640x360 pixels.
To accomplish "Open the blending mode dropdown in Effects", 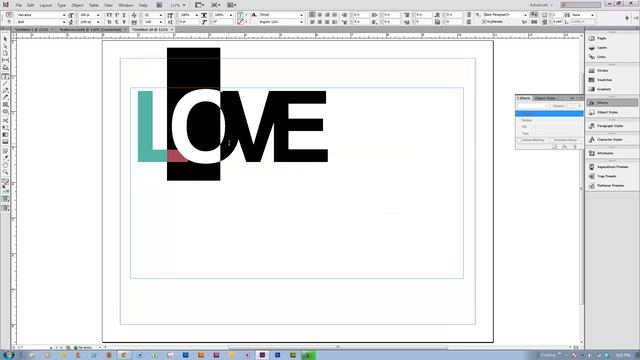I will (x=533, y=106).
